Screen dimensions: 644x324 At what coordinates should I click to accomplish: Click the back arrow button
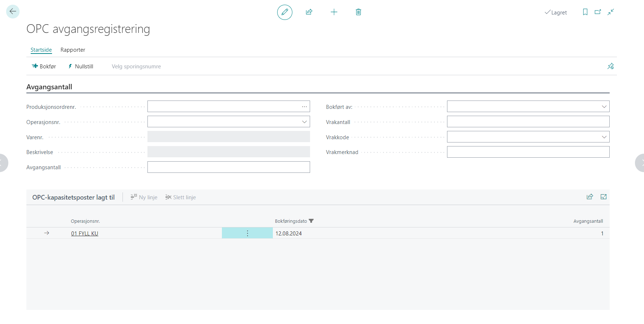tap(13, 12)
